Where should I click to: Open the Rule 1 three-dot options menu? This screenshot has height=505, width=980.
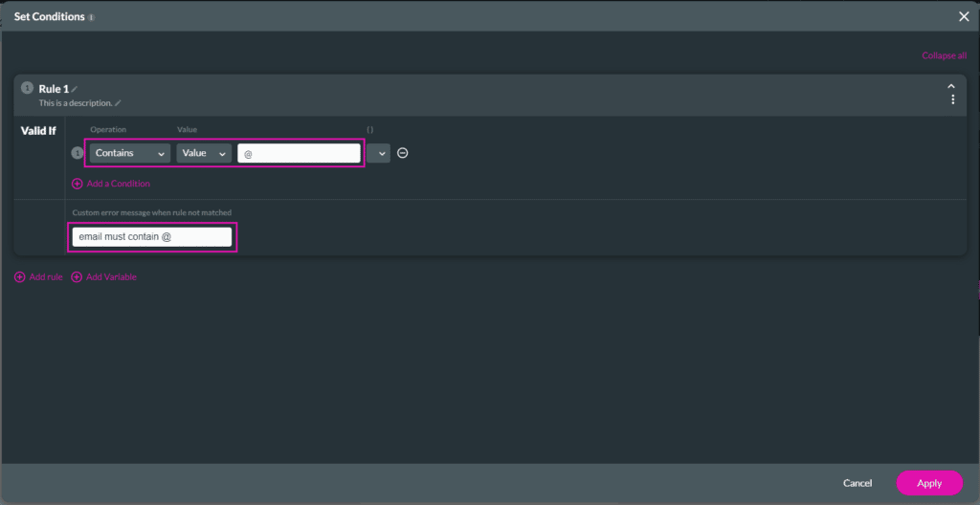pyautogui.click(x=952, y=99)
